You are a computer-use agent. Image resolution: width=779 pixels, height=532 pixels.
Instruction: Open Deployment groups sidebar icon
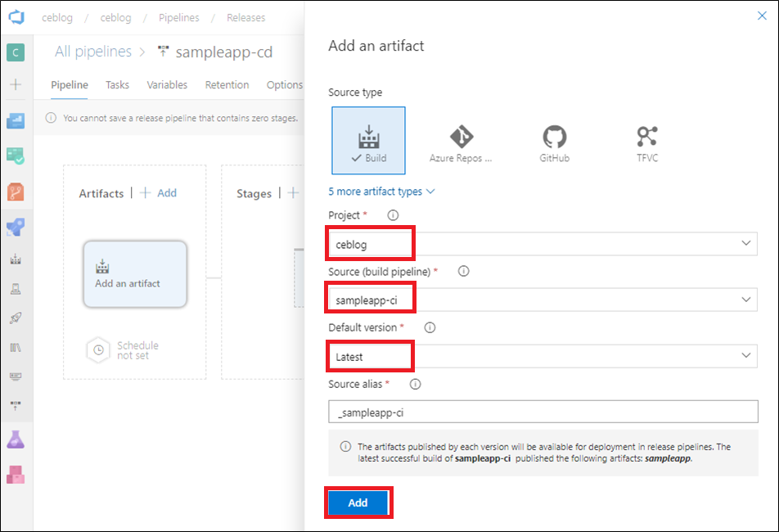click(16, 405)
